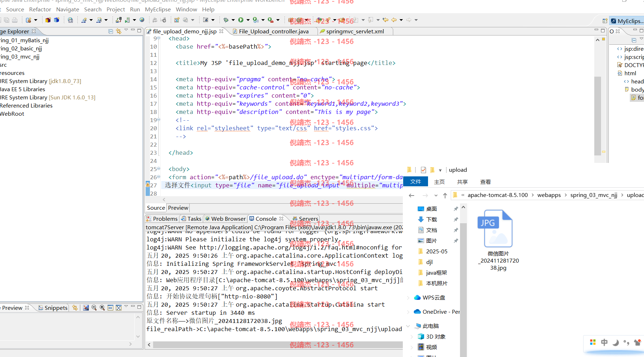Screen dimensions: 644x357
Task: Open the Chinese IME 中 indicator
Action: pyautogui.click(x=604, y=342)
